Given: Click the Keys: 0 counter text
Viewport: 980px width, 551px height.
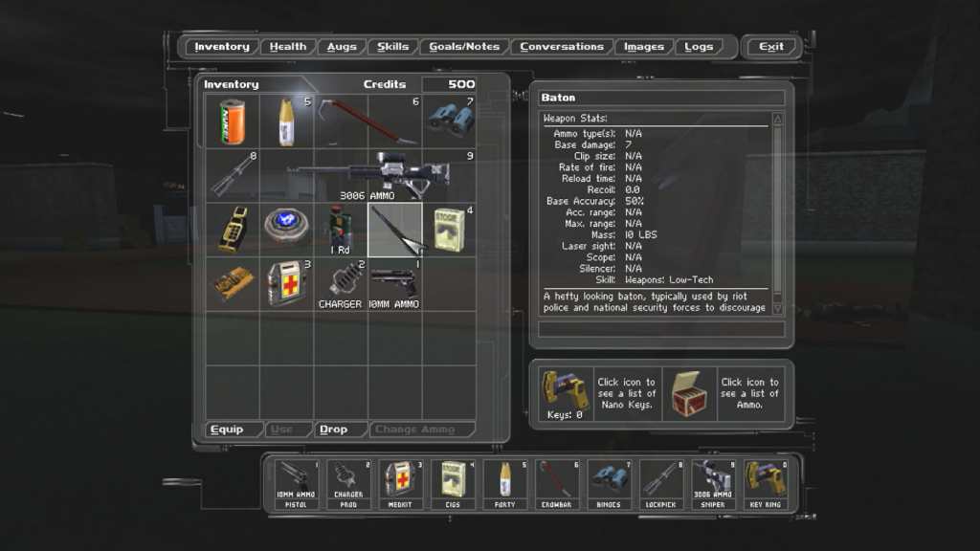Looking at the screenshot, I should [565, 415].
